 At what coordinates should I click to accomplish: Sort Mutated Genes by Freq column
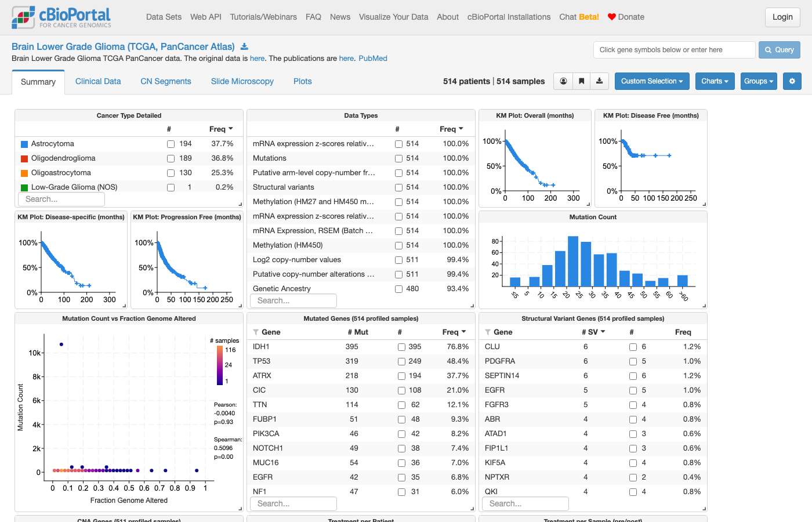454,332
